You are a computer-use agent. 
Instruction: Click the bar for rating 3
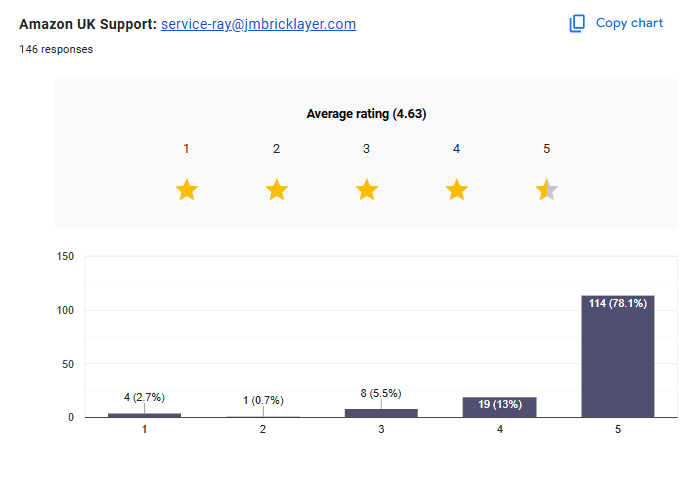tap(381, 413)
